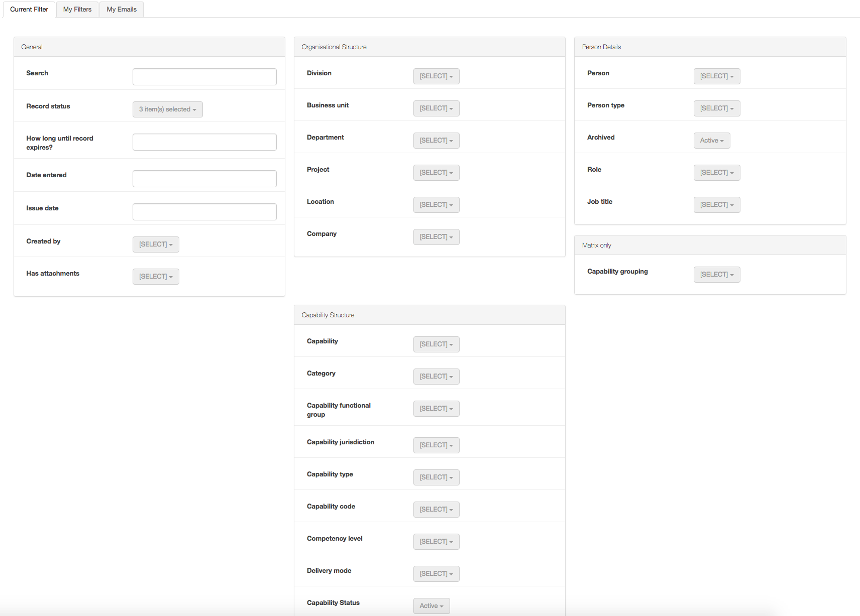Expand the Job title dropdown

pos(716,205)
